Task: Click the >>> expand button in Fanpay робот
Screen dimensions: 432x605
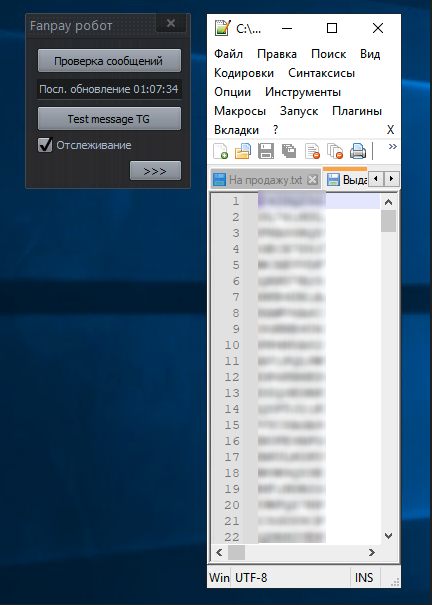Action: pos(155,171)
